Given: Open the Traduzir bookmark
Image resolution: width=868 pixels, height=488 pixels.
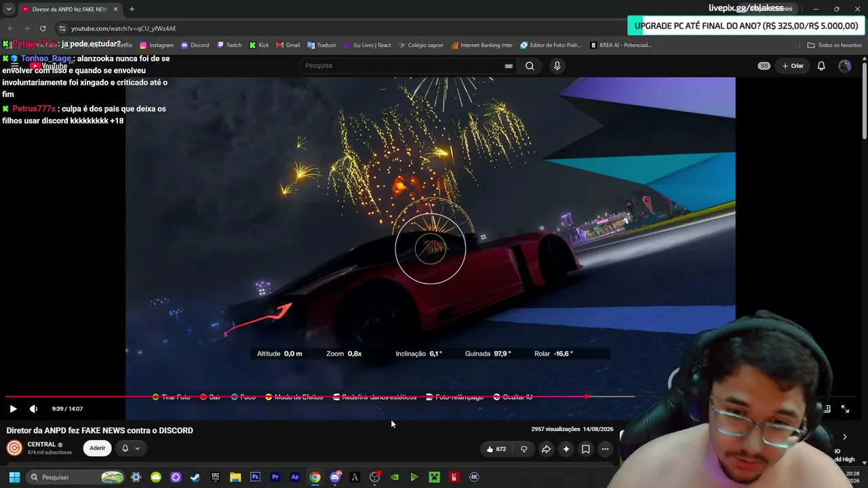Looking at the screenshot, I should point(322,45).
